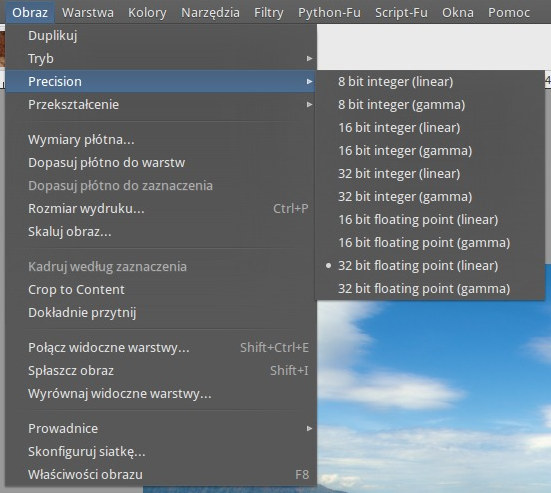Open the Python-Fu menu

pyautogui.click(x=329, y=13)
